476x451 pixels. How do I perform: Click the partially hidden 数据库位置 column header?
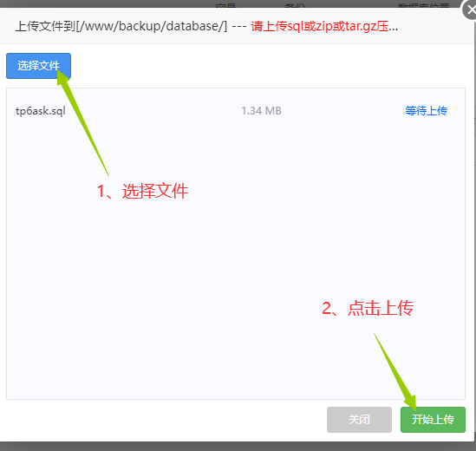[423, 5]
